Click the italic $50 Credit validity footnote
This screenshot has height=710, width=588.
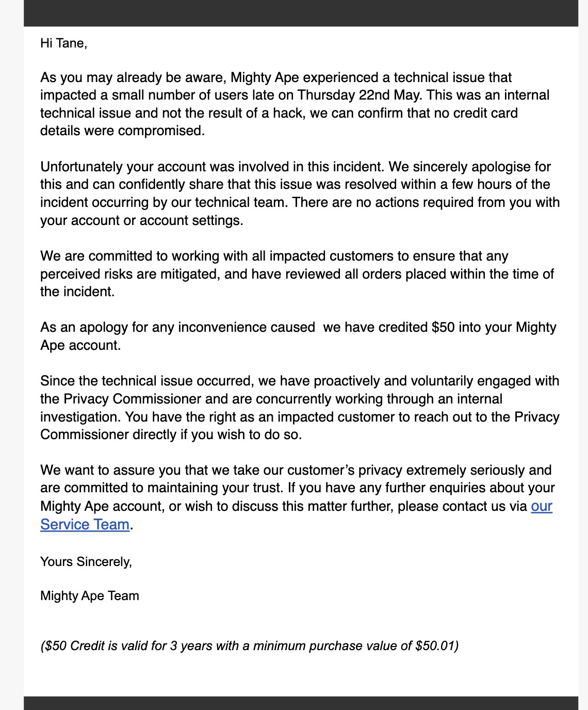[250, 646]
